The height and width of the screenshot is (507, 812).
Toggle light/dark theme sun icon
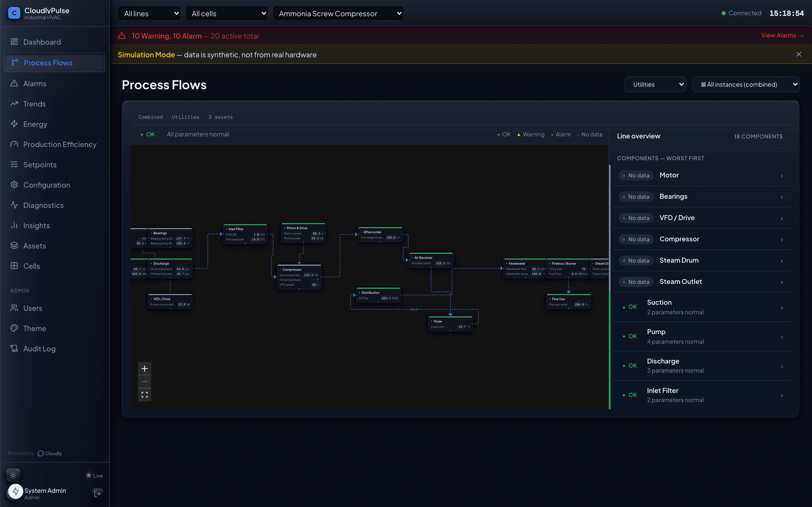coord(13,475)
